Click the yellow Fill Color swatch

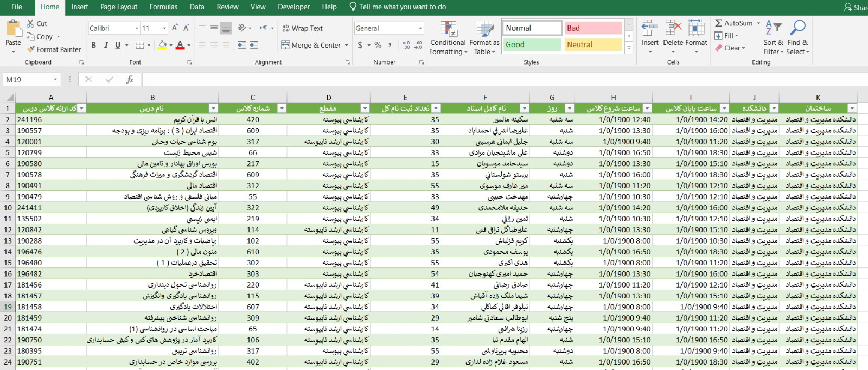[x=162, y=45]
